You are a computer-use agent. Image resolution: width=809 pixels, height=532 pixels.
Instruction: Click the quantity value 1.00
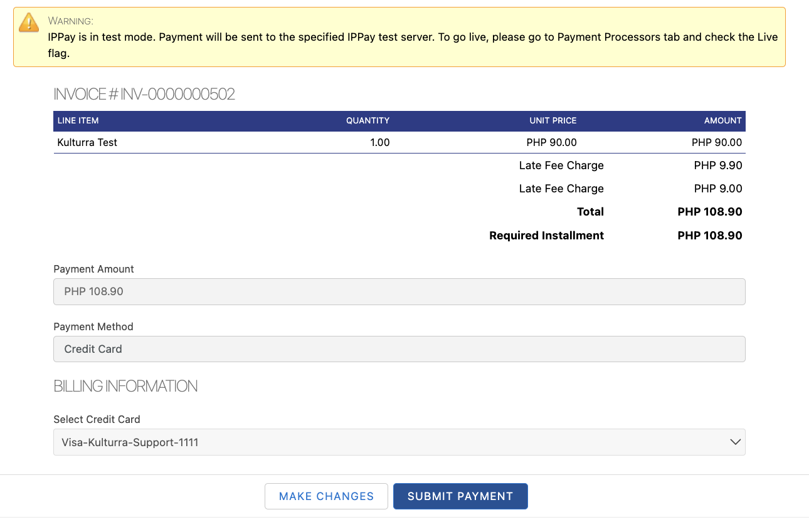[379, 142]
